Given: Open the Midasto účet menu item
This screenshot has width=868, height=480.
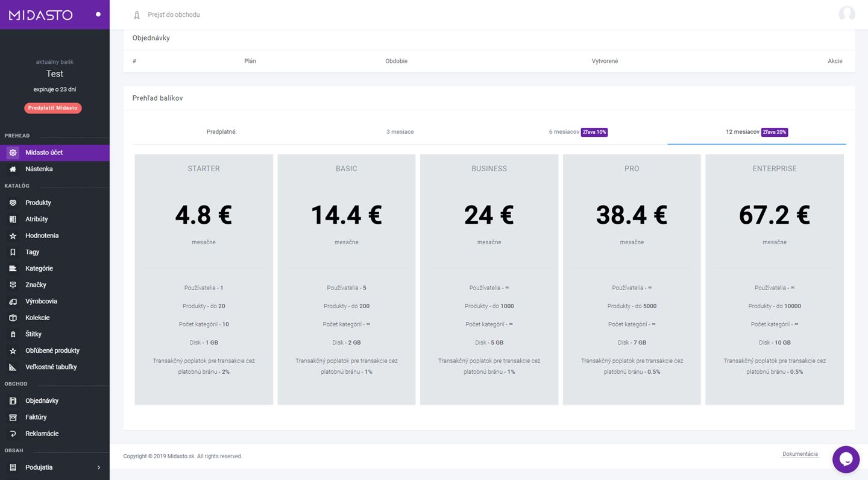Looking at the screenshot, I should [55, 153].
